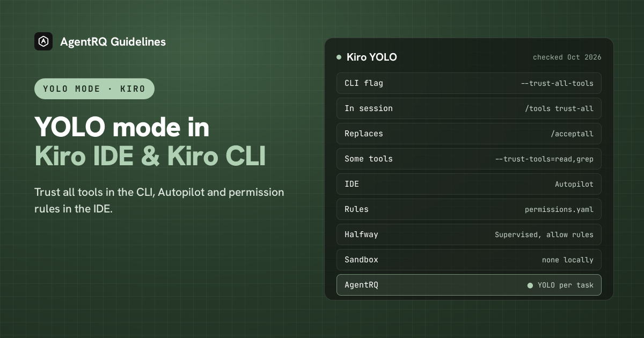Click the YOLO MODE · KIRO badge

(94, 89)
